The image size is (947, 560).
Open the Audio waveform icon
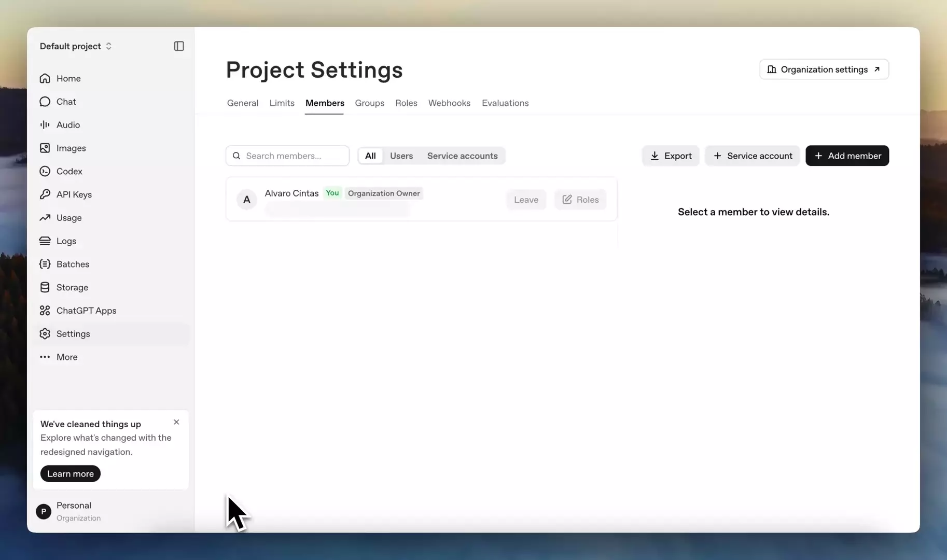(x=45, y=125)
